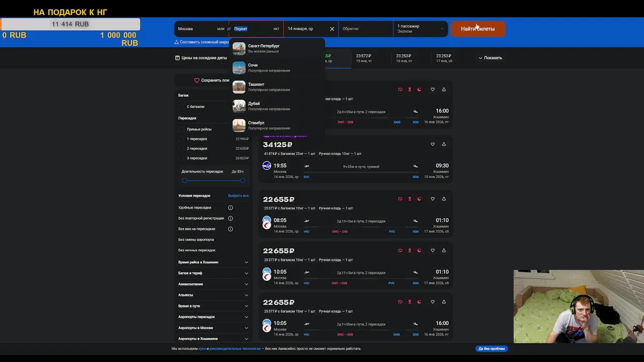The height and width of the screenshot is (362, 644).
Task: Open info icon for Удобные пересадки
Action: click(x=230, y=208)
